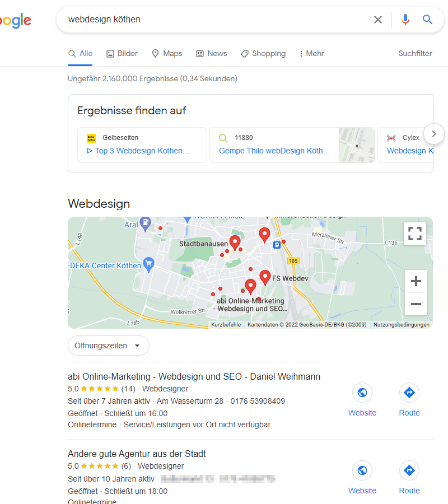Open Website icon for abi Online-Marketing
The image size is (448, 504).
click(362, 393)
